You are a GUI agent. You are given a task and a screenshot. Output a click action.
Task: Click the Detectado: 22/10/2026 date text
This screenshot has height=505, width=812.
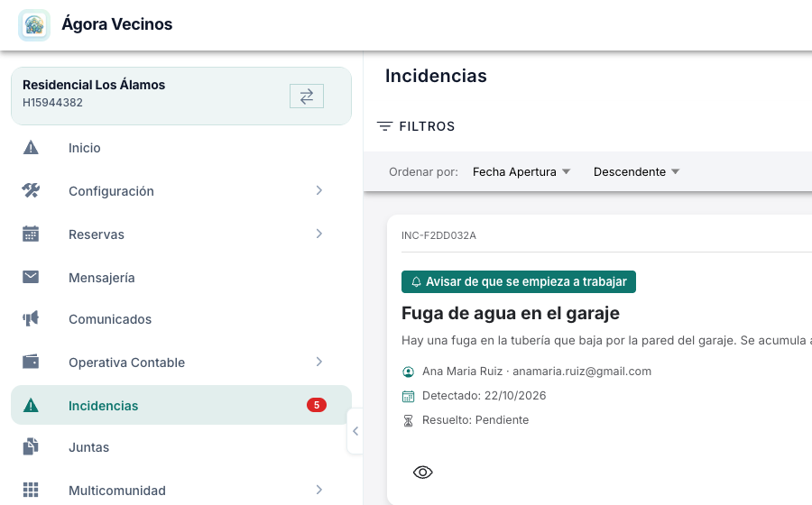[x=484, y=396]
